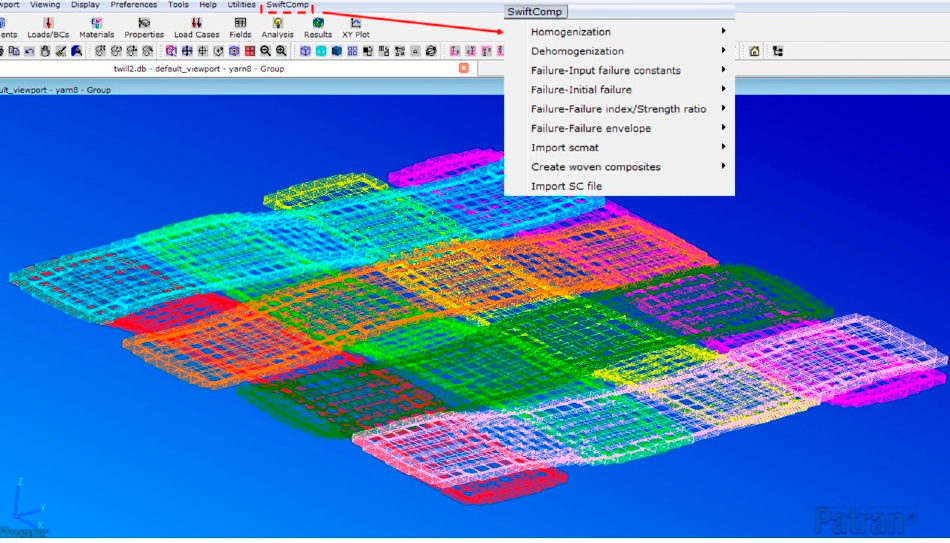
Task: Select Import scmat menu entry
Action: coord(565,147)
